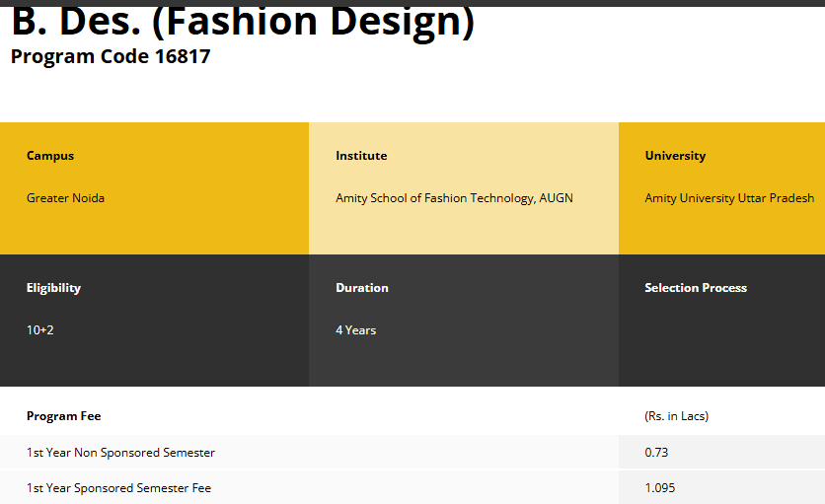Viewport: 825px width, 504px height.
Task: Select the Program Code 16817 subheading
Action: 111,56
